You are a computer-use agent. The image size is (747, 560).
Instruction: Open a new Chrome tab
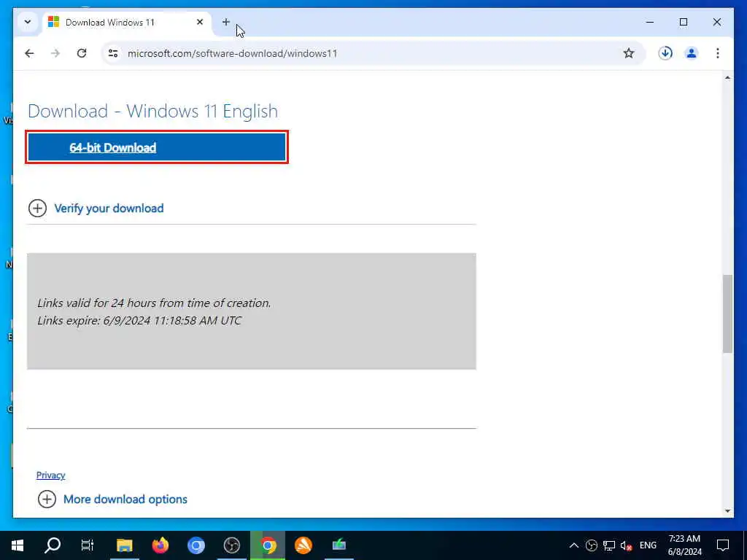click(x=226, y=22)
